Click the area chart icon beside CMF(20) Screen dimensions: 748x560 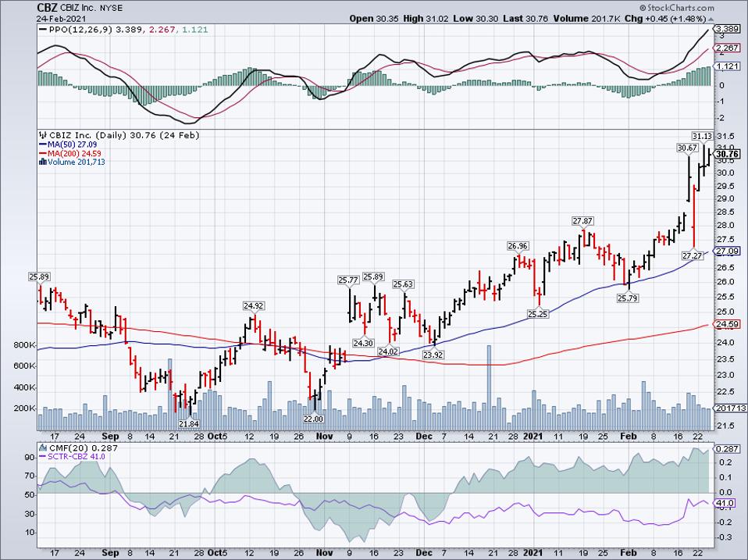pyautogui.click(x=43, y=448)
